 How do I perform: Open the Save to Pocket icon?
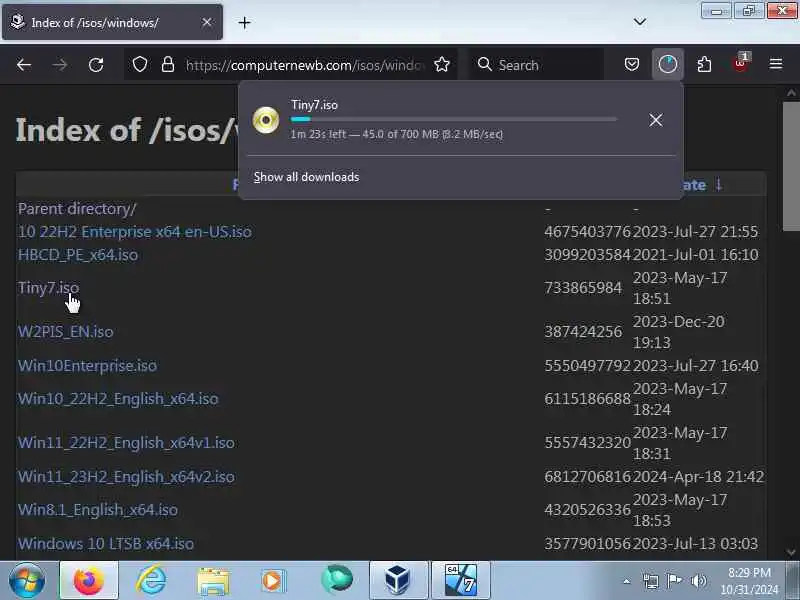point(632,64)
